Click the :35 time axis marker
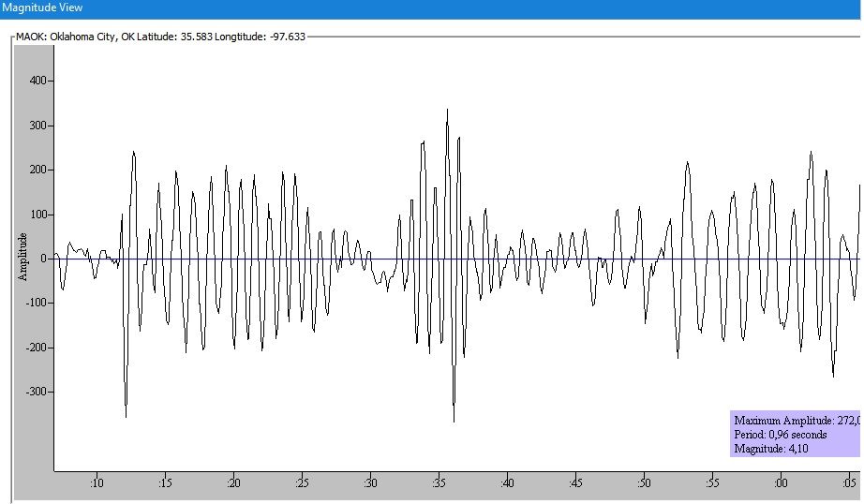 click(x=439, y=483)
